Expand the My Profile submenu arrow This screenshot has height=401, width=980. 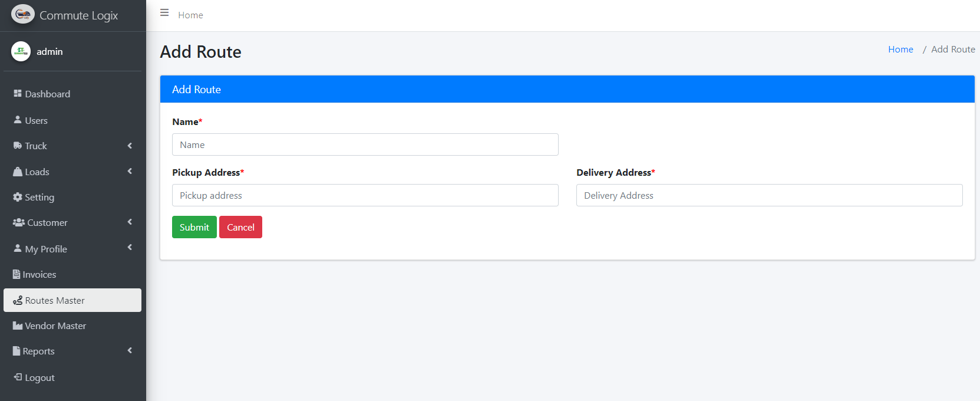point(130,248)
